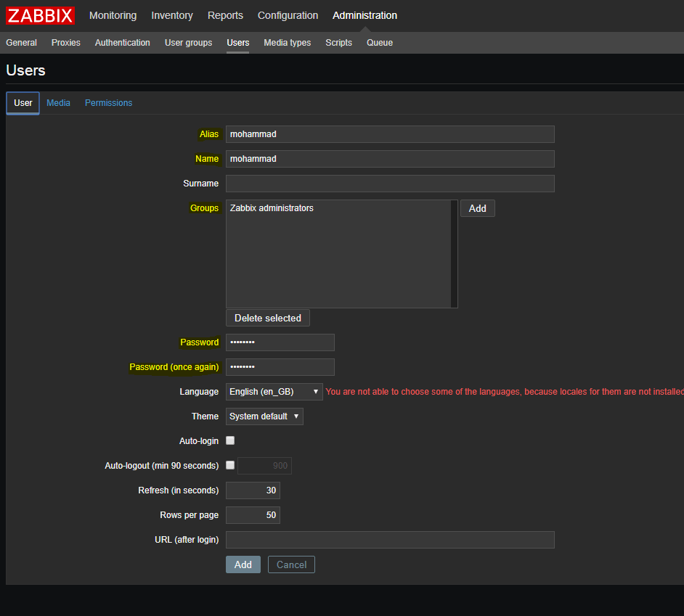Open the Permissions tab

108,103
